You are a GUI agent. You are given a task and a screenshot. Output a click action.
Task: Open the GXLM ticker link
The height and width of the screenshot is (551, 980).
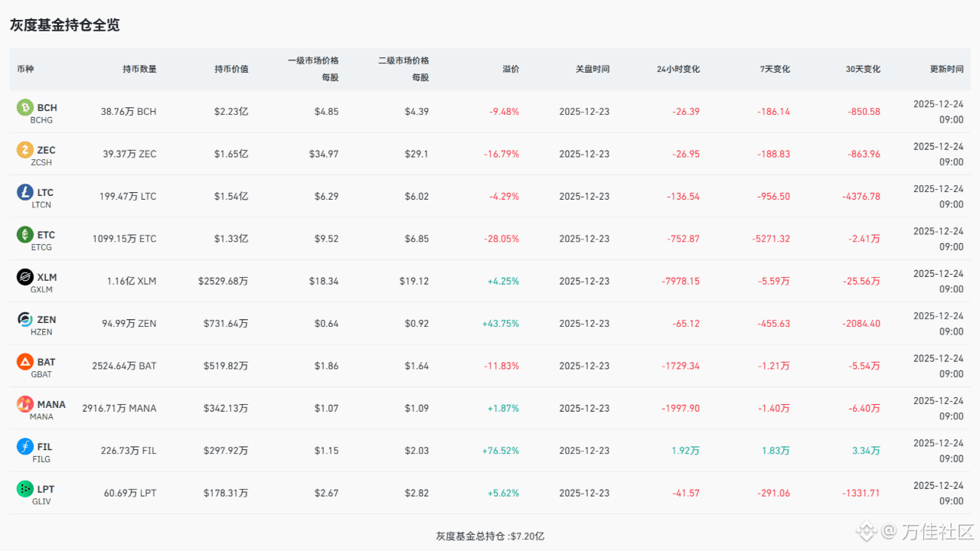[41, 290]
